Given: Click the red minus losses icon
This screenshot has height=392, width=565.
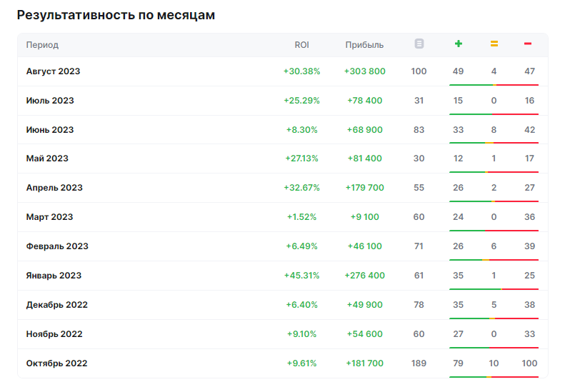Looking at the screenshot, I should (528, 44).
